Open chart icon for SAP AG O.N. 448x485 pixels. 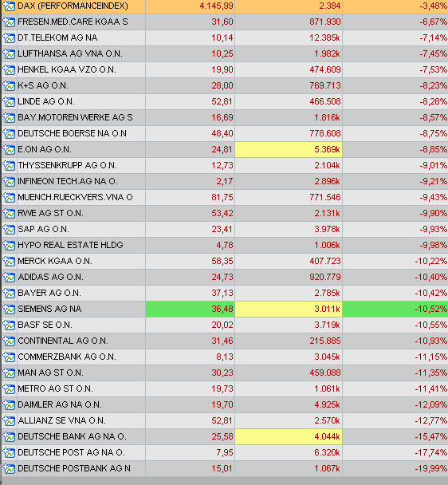click(x=10, y=230)
